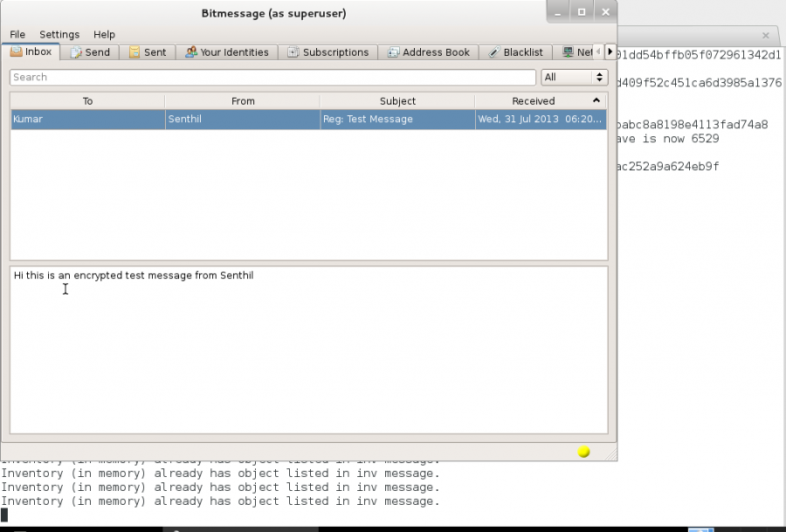Image resolution: width=786 pixels, height=532 pixels.
Task: Close the background terminal tab
Action: point(765,35)
